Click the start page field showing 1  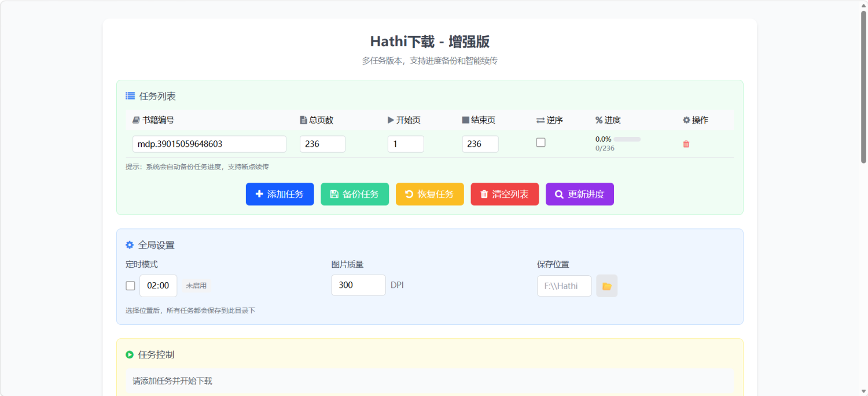[406, 144]
